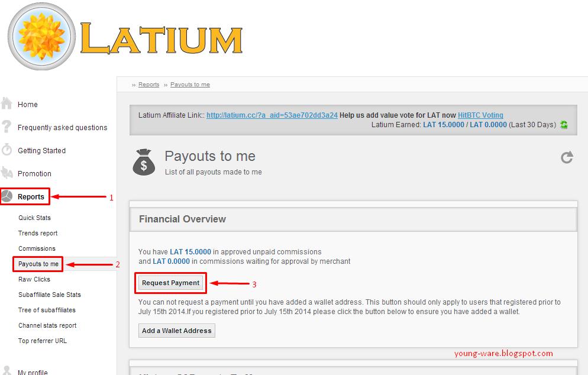Click the FAQ question mark icon
The width and height of the screenshot is (588, 375).
(7, 127)
